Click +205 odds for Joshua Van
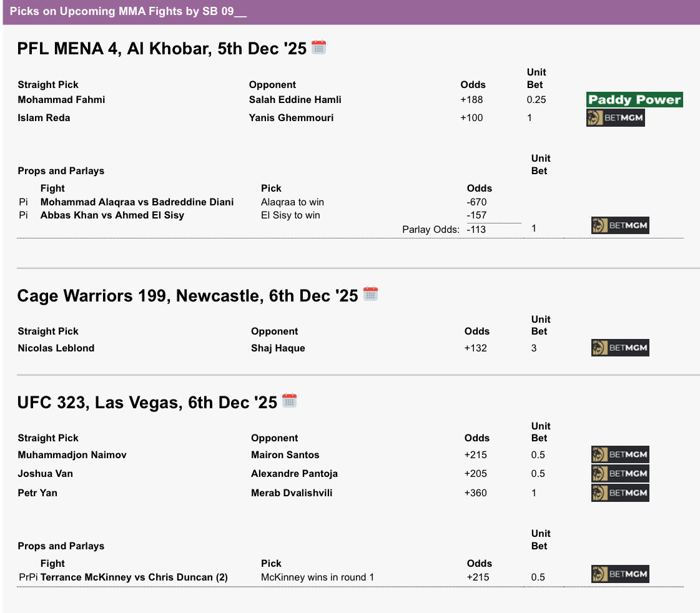700x613 pixels. [475, 473]
